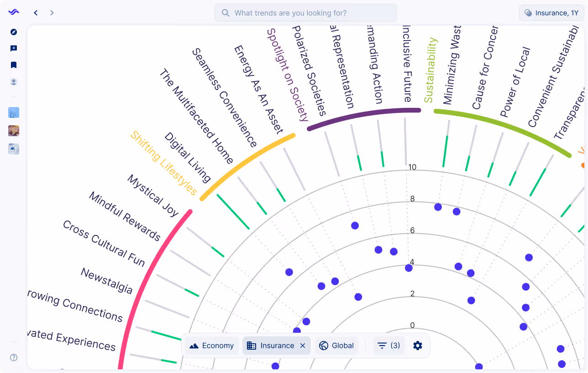Screen dimensions: 588x373
Task: Open the settings gear in bottom toolbar
Action: point(418,346)
